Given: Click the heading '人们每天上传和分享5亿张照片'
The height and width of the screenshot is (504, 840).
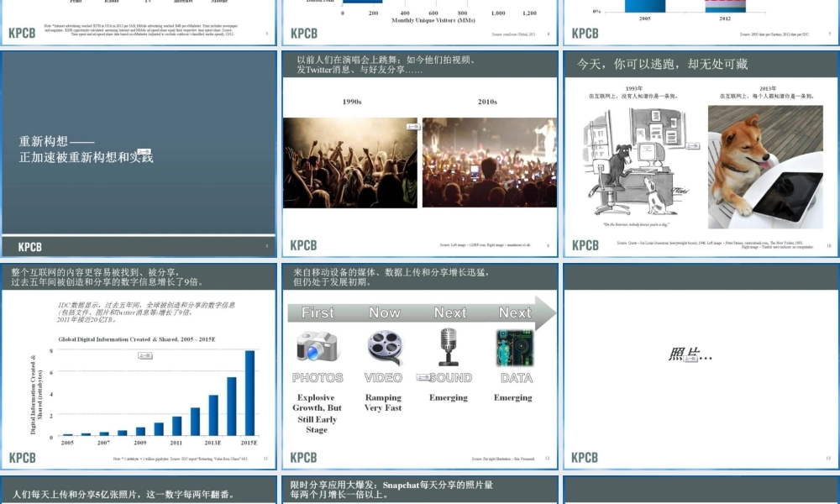Looking at the screenshot, I should click(x=123, y=495).
